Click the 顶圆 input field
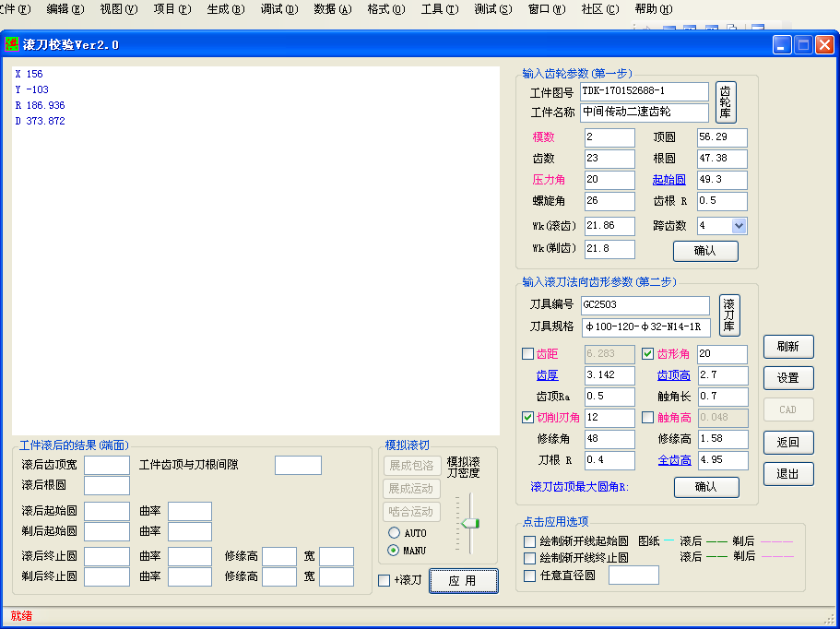The width and height of the screenshot is (840, 629). tap(722, 137)
